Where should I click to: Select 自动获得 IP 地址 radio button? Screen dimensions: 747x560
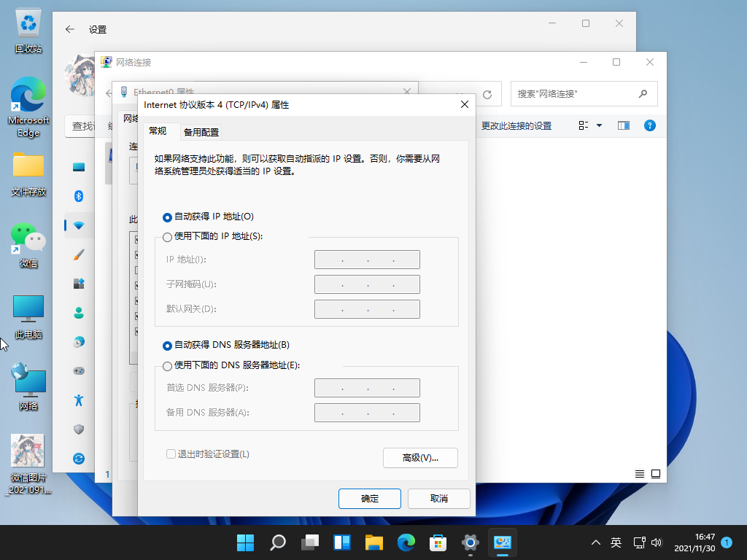tap(168, 217)
